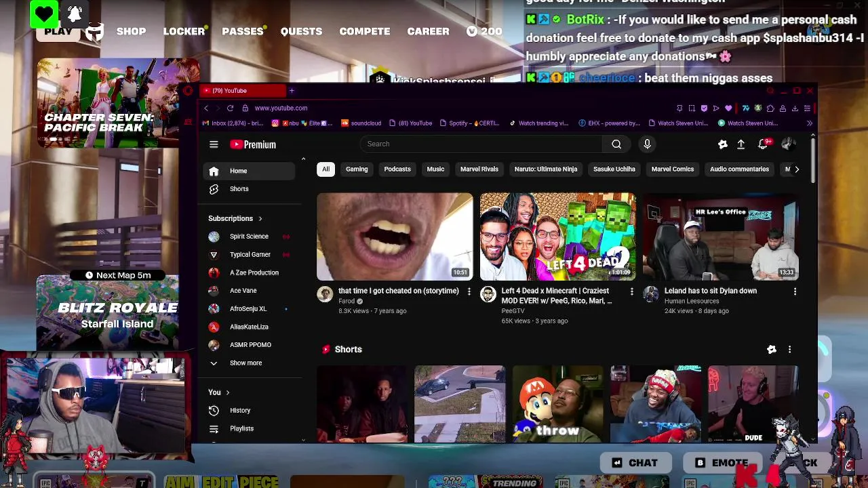Open the YouTube hamburger guide menu
The image size is (868, 488).
(214, 144)
